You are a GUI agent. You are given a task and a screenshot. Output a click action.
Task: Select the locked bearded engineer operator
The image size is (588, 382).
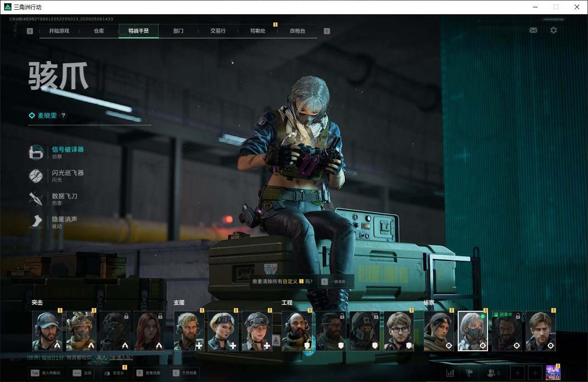tap(331, 331)
